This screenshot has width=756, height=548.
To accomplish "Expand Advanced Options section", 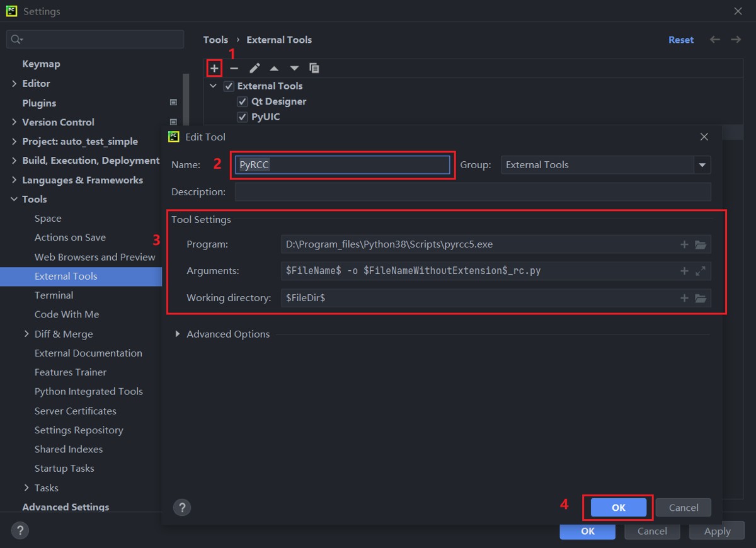I will tap(178, 334).
